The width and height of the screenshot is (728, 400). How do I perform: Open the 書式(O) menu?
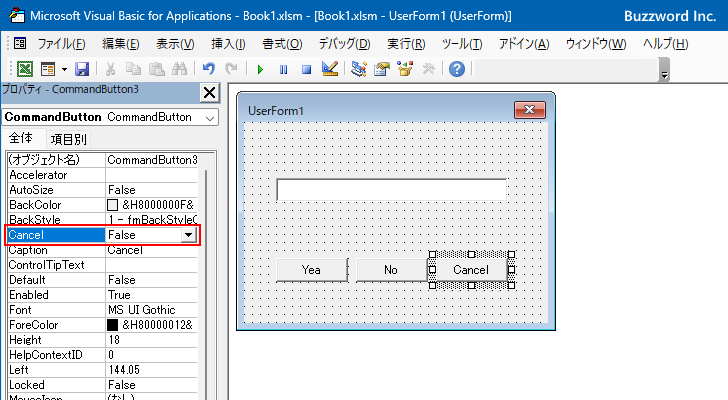[x=282, y=44]
